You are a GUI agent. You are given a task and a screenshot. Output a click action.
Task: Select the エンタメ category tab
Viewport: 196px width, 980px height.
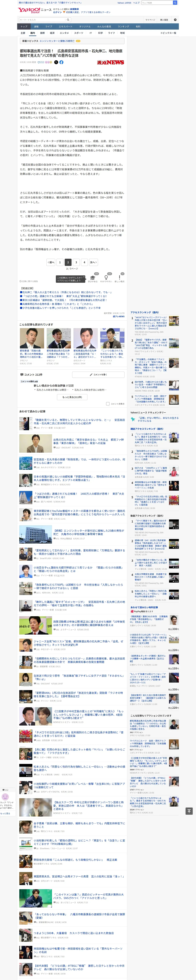point(64,33)
